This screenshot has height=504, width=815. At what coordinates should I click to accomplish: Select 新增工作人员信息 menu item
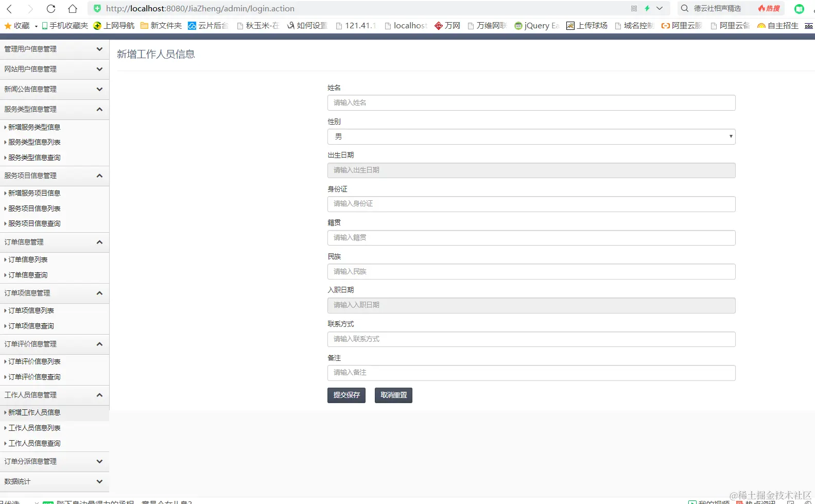click(34, 412)
